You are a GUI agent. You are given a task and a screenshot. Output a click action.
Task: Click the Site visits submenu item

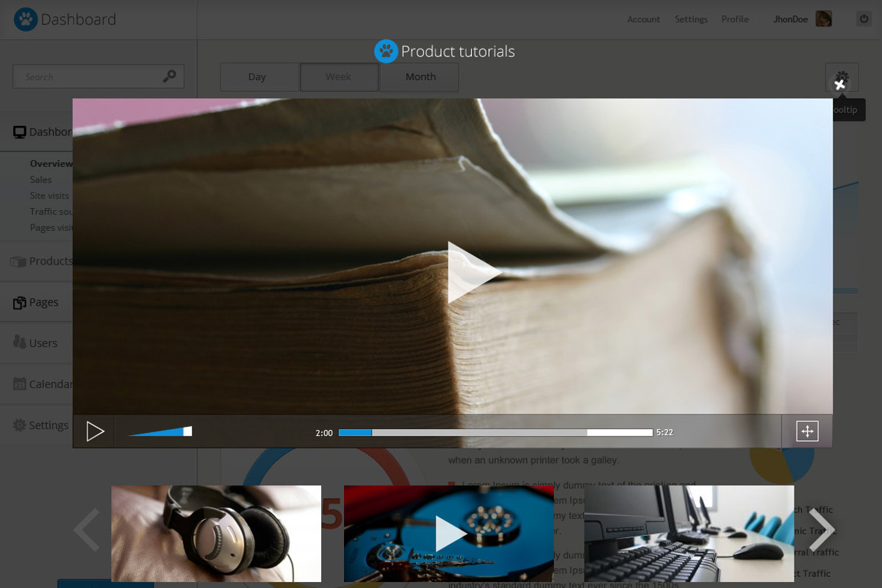49,196
